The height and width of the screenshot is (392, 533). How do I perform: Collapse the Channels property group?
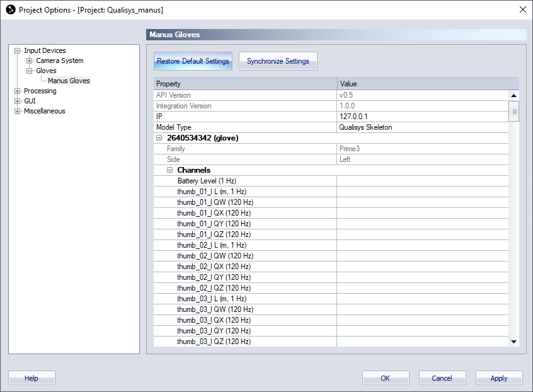coord(170,170)
